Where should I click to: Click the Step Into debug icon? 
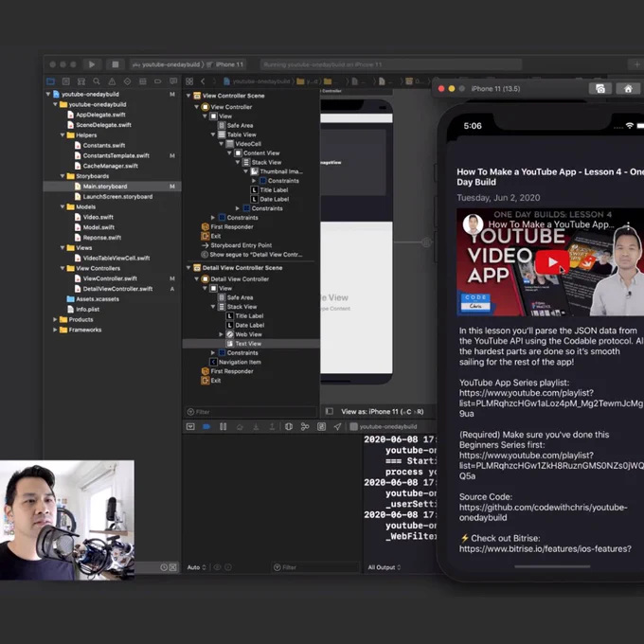(256, 427)
